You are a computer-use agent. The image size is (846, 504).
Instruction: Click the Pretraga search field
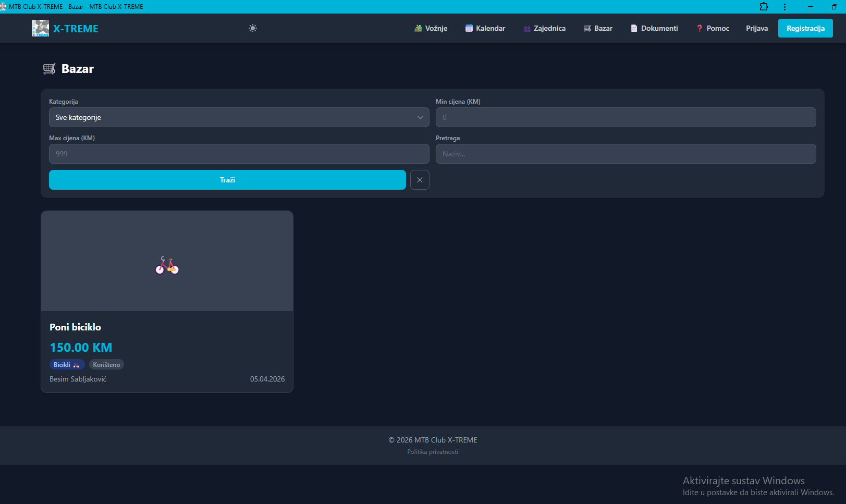coord(626,154)
